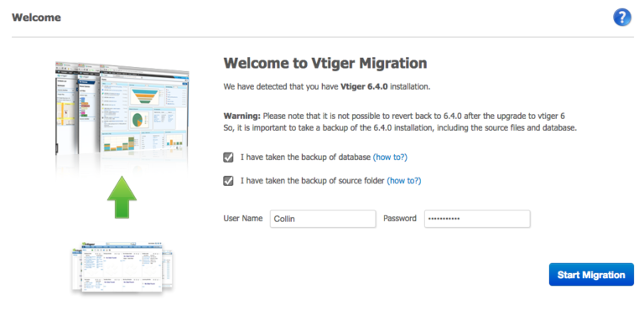Open how-to link for source folder backup
Viewport: 644px width, 310px height.
click(x=404, y=181)
